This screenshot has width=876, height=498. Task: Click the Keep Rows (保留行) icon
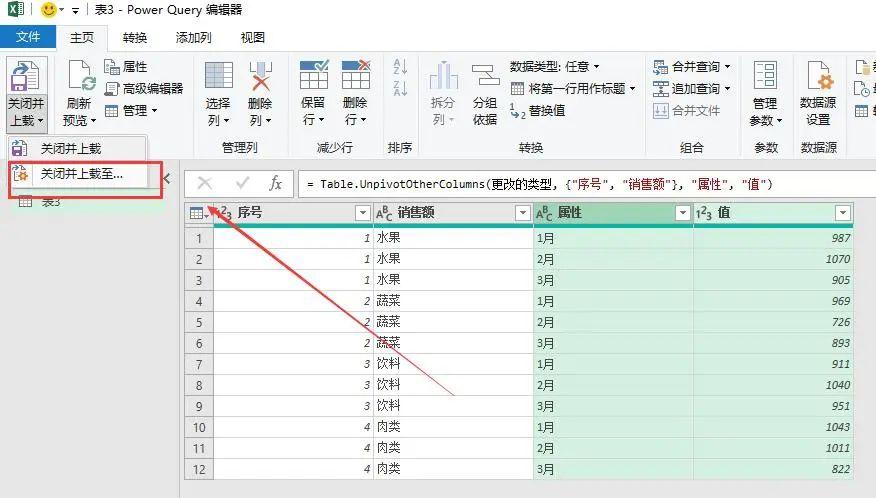click(x=313, y=77)
